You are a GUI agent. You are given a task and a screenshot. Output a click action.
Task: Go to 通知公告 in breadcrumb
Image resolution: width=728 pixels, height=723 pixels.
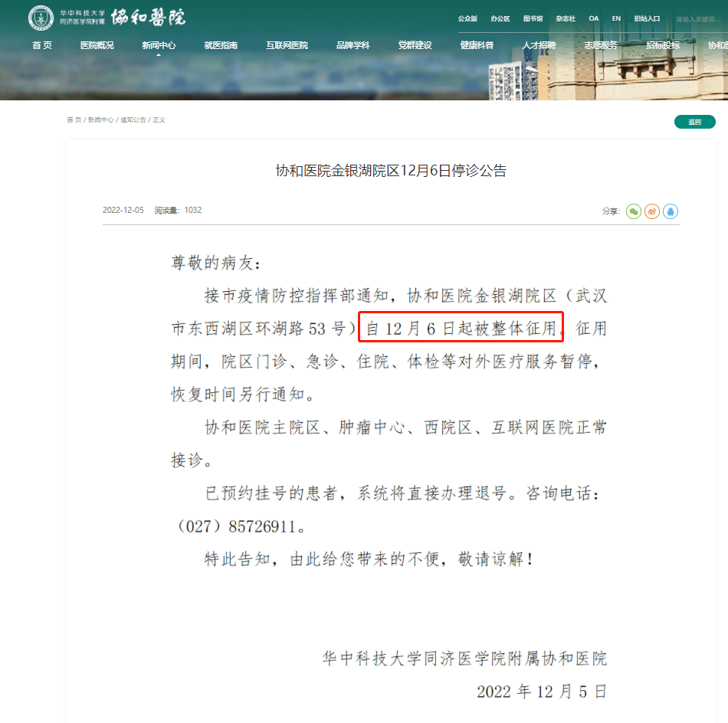[x=133, y=119]
